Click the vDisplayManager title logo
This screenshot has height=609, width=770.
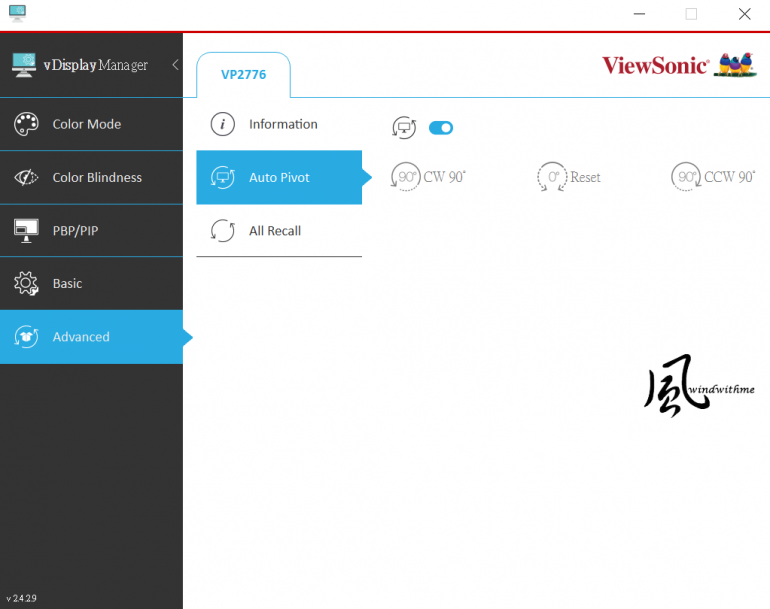[x=80, y=65]
